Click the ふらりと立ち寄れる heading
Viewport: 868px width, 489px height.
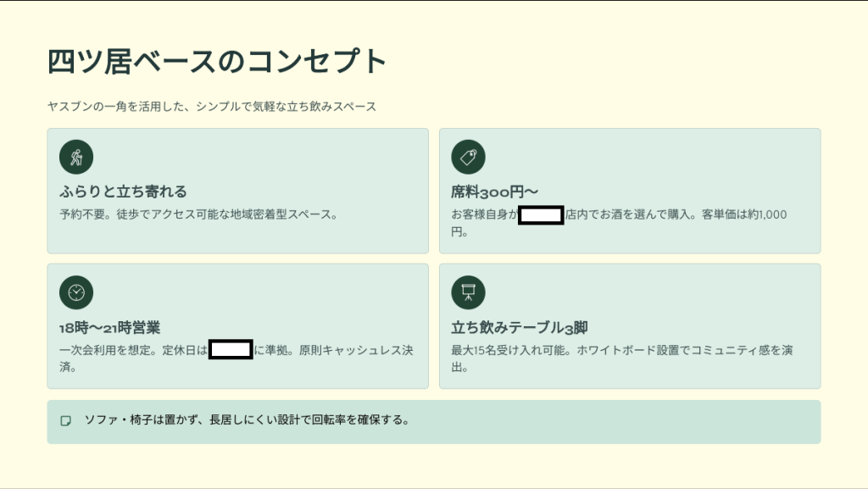(123, 192)
